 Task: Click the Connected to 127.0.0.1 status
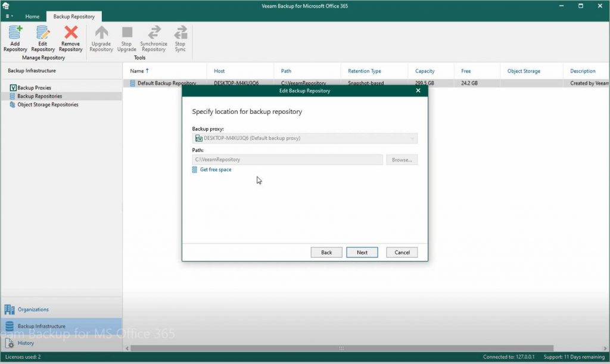coord(509,357)
